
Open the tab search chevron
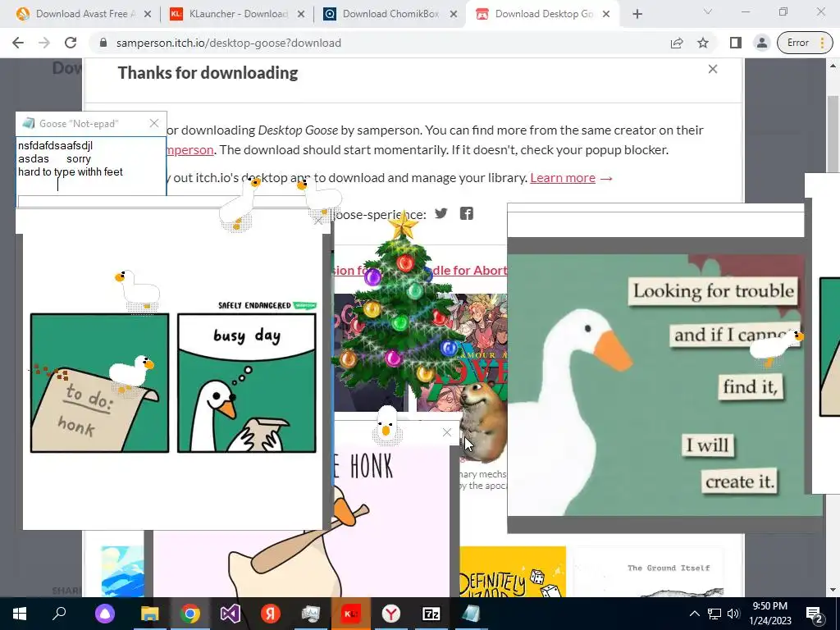pos(708,11)
